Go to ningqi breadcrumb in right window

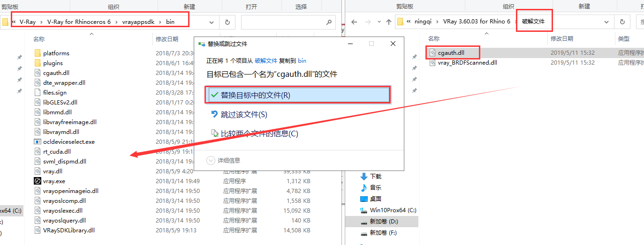[423, 22]
